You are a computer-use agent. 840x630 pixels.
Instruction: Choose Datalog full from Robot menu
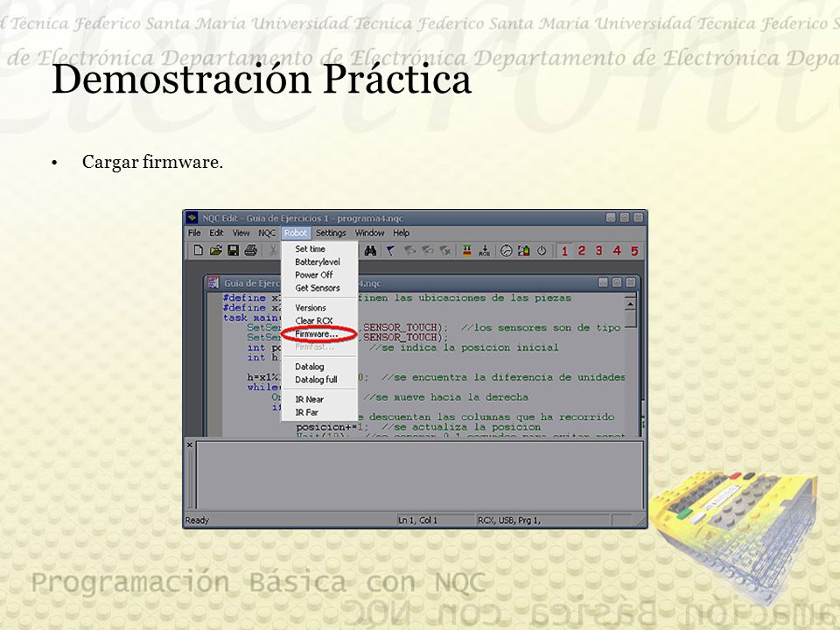pos(319,380)
